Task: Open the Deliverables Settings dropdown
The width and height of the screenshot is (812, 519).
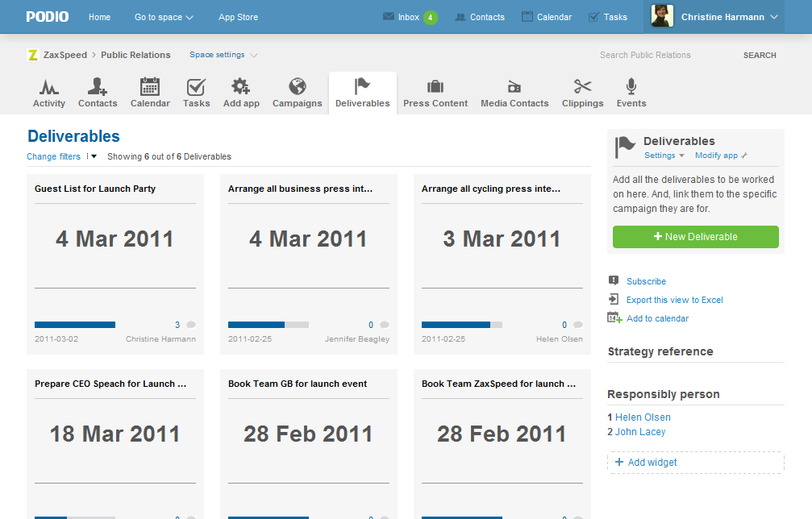Action: [x=664, y=156]
